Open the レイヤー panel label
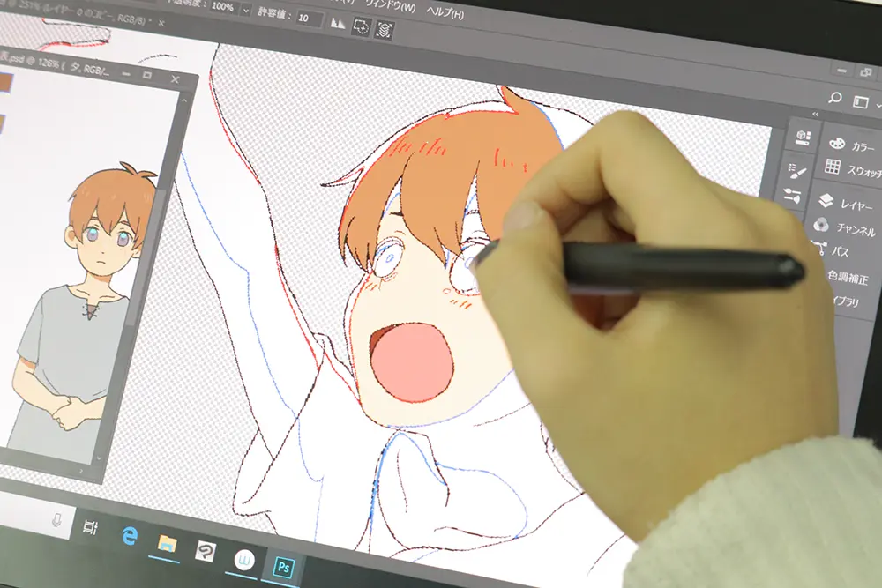This screenshot has width=882, height=588. tap(856, 205)
